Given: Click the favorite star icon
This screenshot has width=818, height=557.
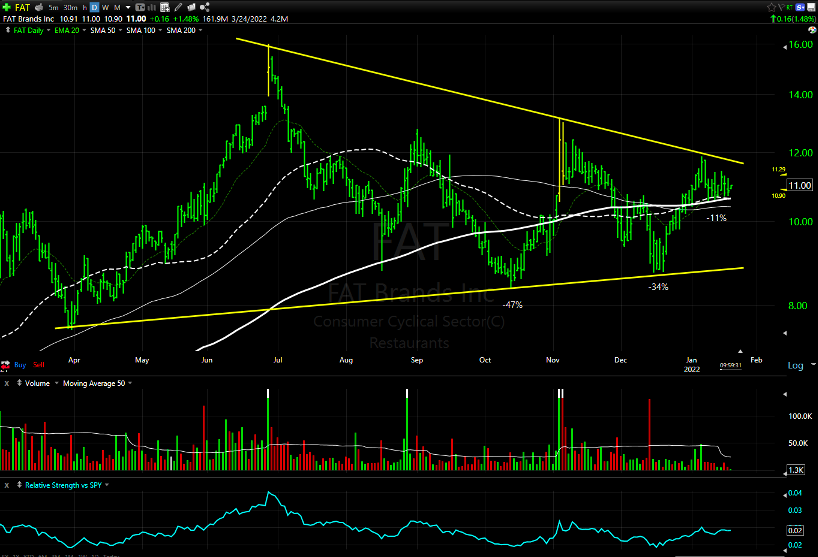Looking at the screenshot, I should coord(771,7).
